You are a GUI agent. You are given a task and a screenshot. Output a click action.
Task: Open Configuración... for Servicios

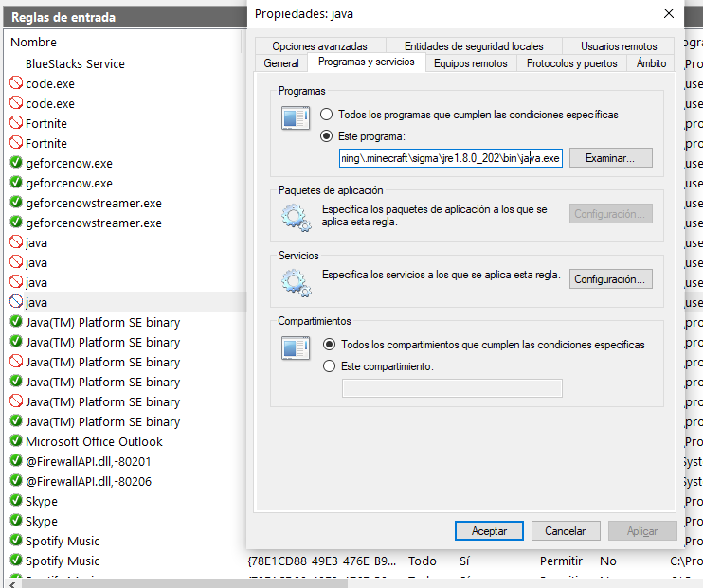click(x=610, y=279)
